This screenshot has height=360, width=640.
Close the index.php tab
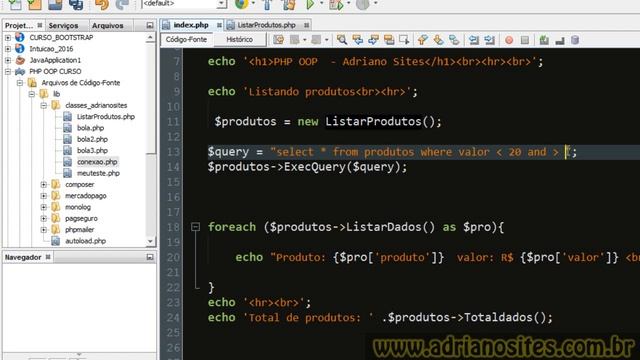tap(219, 25)
